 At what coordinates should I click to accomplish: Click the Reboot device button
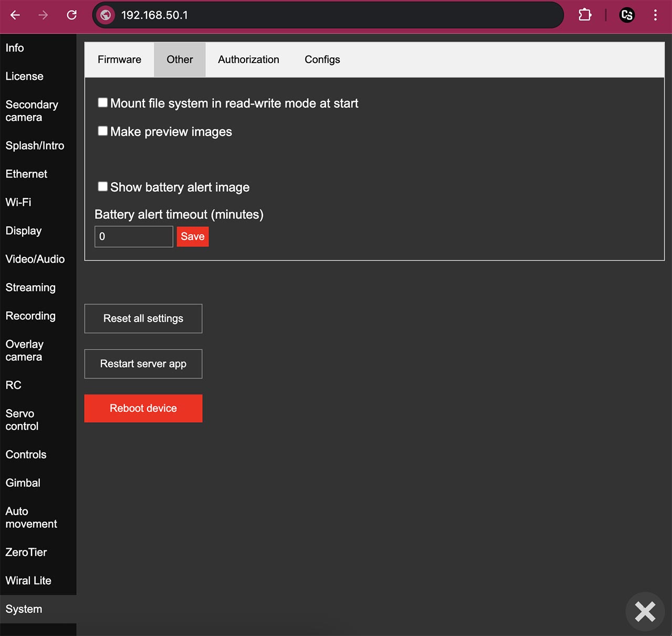(x=143, y=409)
